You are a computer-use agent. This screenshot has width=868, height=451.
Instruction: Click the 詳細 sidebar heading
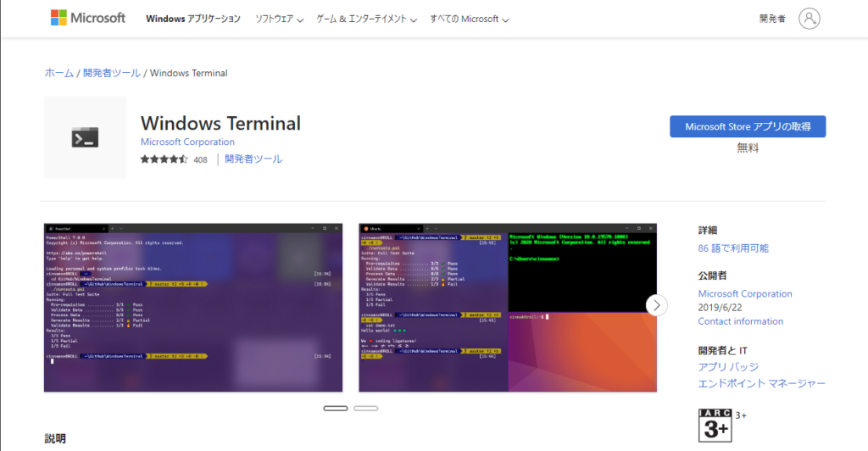(x=708, y=231)
